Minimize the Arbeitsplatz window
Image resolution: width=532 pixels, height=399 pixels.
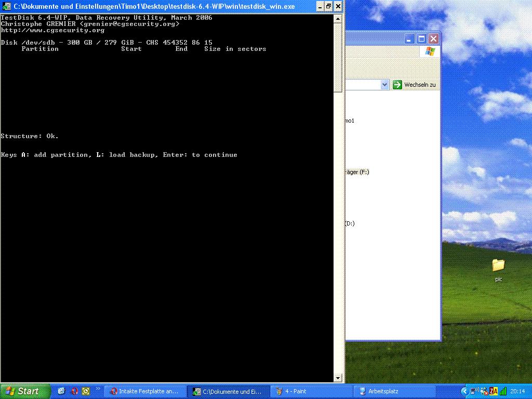pos(409,38)
